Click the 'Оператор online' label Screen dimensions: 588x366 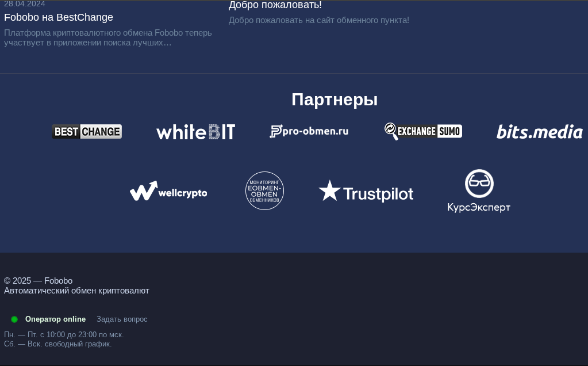point(56,319)
